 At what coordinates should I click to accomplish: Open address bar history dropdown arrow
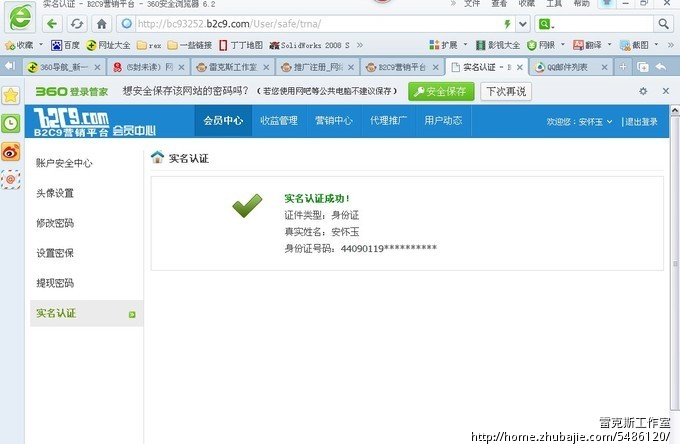(523, 24)
